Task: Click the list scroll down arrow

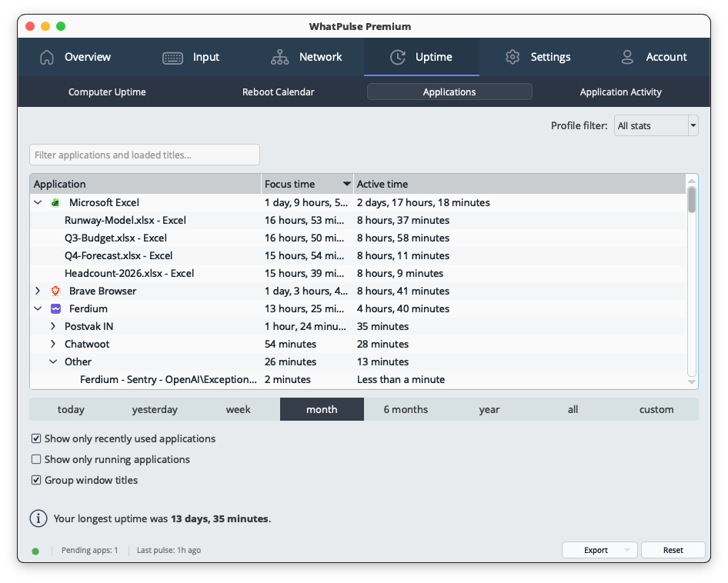Action: 692,382
